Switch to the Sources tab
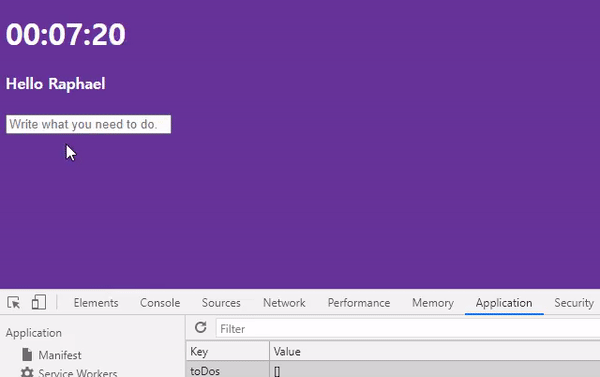 (221, 303)
